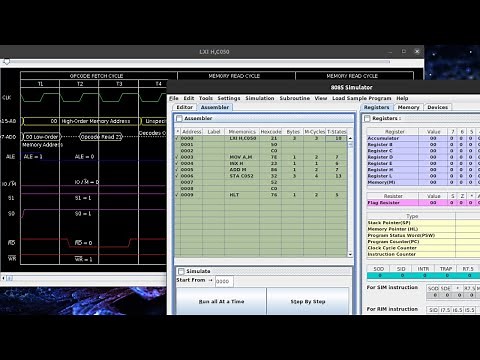Click timing diagram horizontal scrollbar left arrow
Image resolution: width=480 pixels, height=360 pixels.
pos(3,278)
